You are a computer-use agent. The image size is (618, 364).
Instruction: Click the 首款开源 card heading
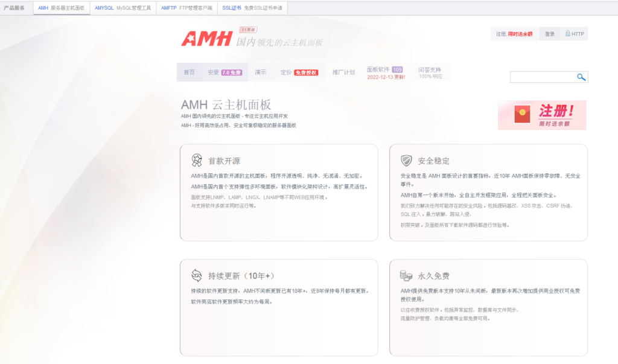224,161
